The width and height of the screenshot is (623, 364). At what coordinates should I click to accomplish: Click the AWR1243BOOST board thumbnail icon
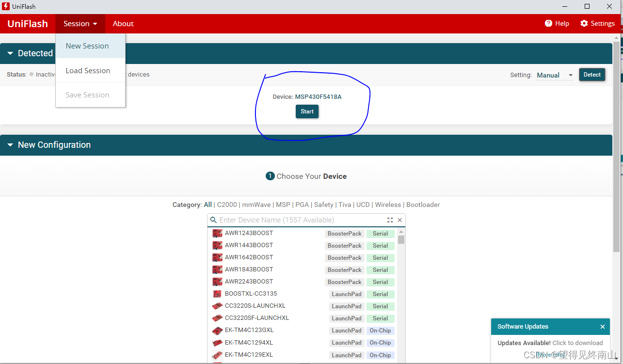[217, 233]
